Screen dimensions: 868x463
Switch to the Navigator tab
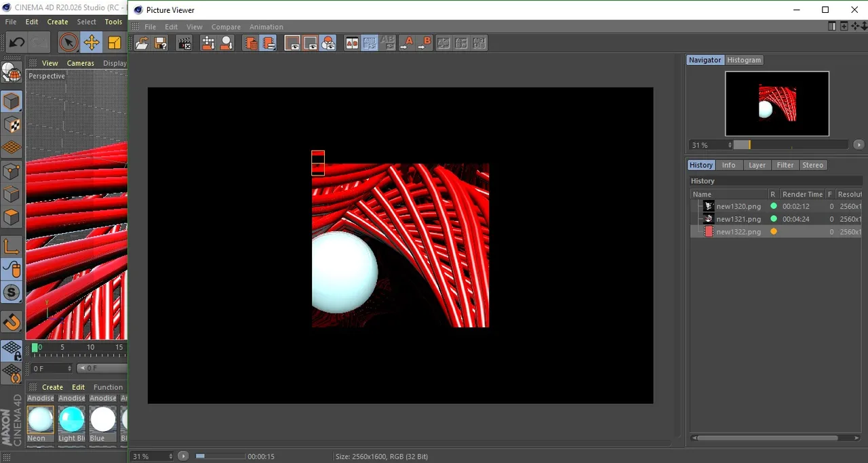click(705, 60)
